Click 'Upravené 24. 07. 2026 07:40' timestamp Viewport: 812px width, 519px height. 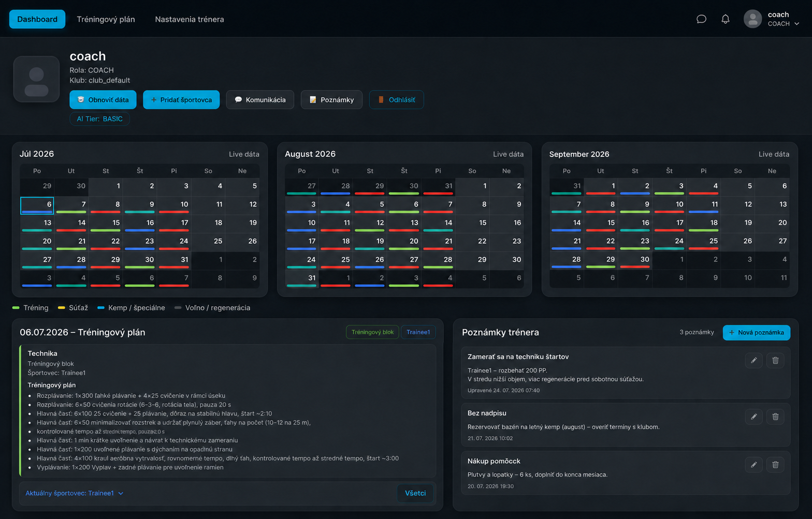click(503, 391)
